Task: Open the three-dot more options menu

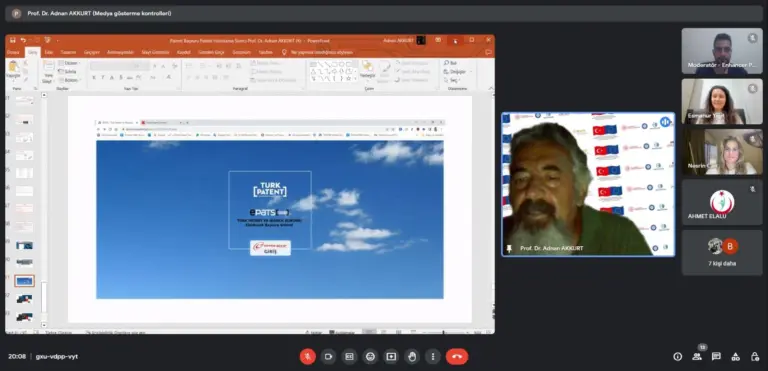Action: point(432,356)
